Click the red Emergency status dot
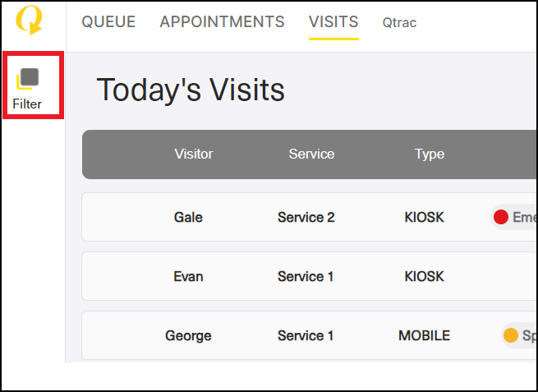 pyautogui.click(x=500, y=217)
